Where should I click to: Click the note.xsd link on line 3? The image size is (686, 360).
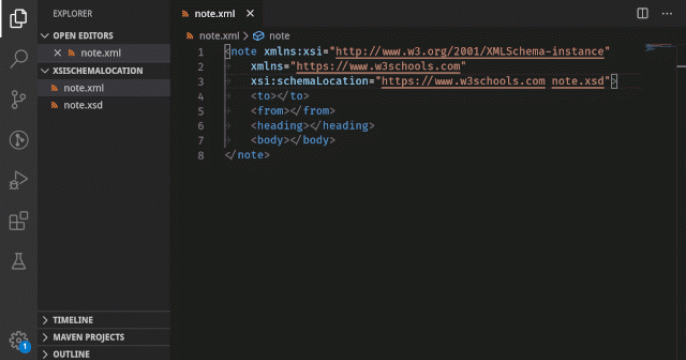(578, 81)
